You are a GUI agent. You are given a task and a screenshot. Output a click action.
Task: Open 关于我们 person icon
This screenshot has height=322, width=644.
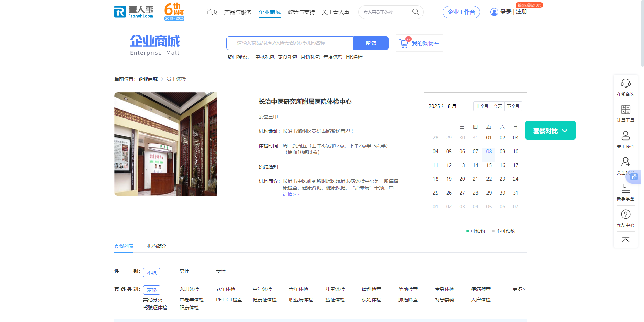(x=625, y=135)
